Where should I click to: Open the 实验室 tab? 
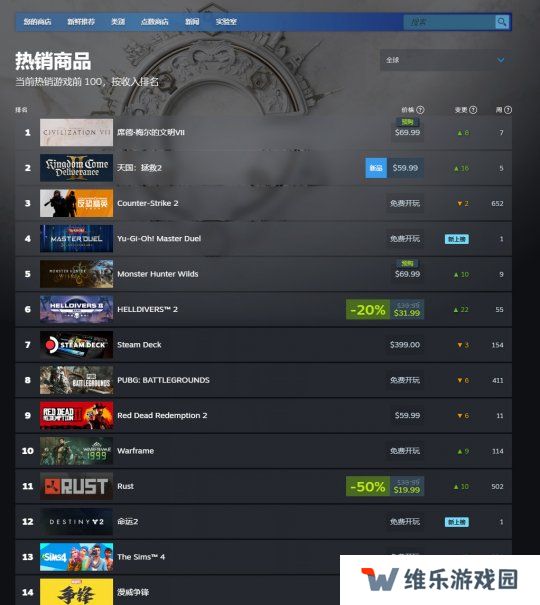click(226, 22)
